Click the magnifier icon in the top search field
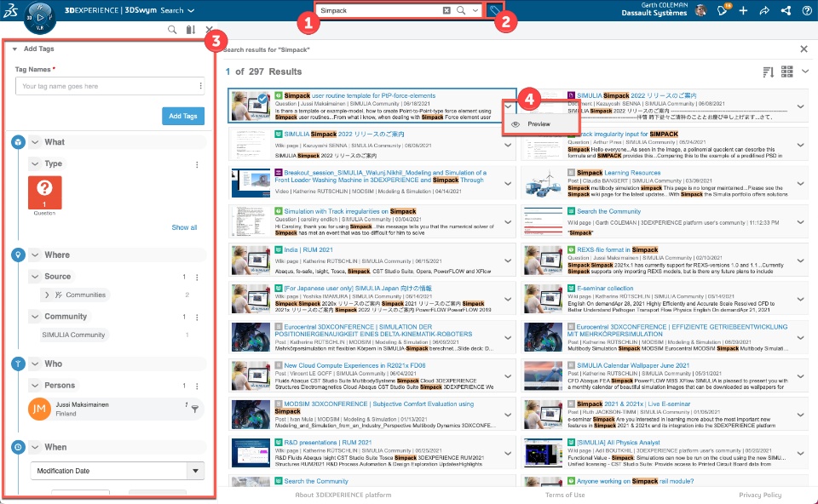 [x=461, y=10]
